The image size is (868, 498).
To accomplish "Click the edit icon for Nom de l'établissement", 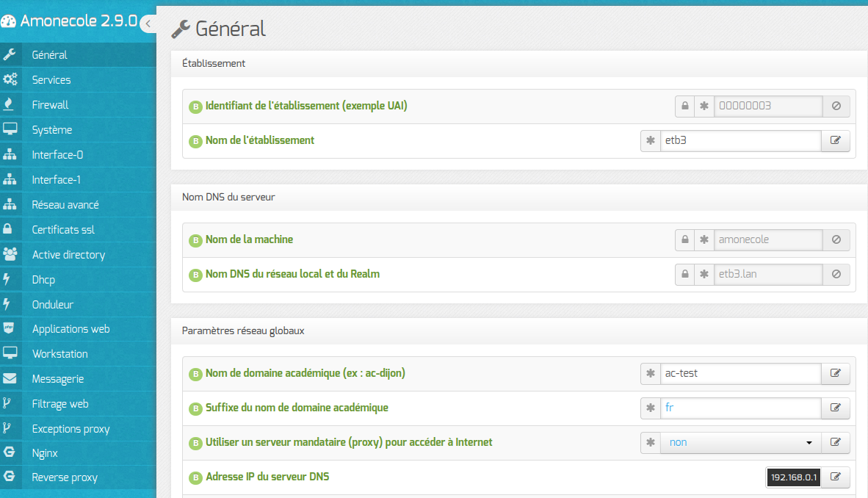I will tap(835, 140).
